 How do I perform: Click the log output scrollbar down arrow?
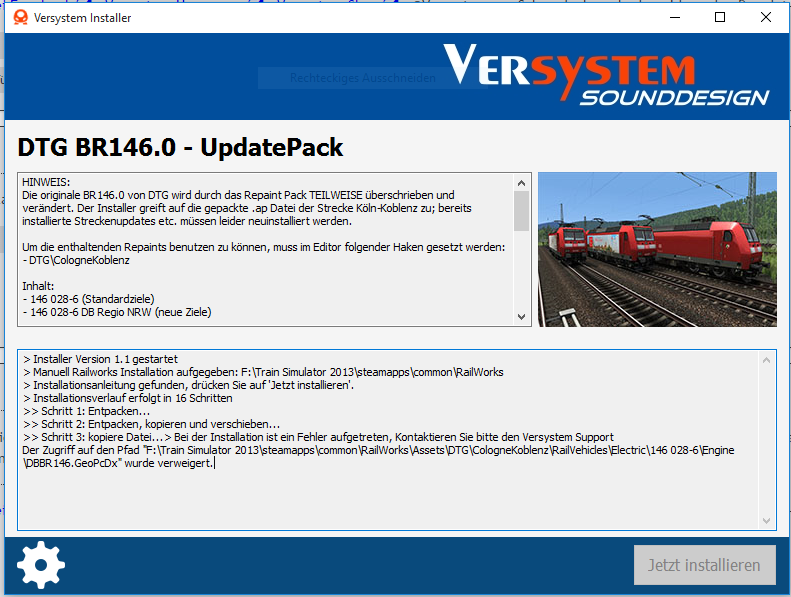[x=766, y=520]
